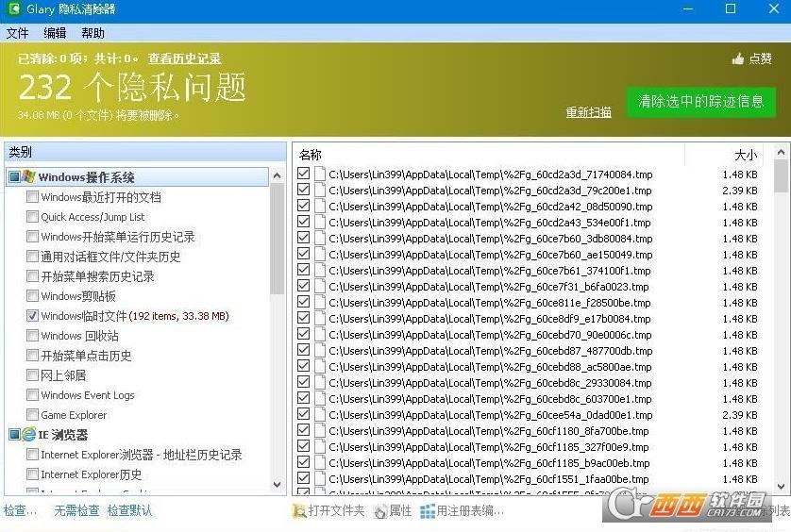Click file icon of 60cebd70_90e0006c.tmp row
The image size is (791, 532).
[x=319, y=334]
